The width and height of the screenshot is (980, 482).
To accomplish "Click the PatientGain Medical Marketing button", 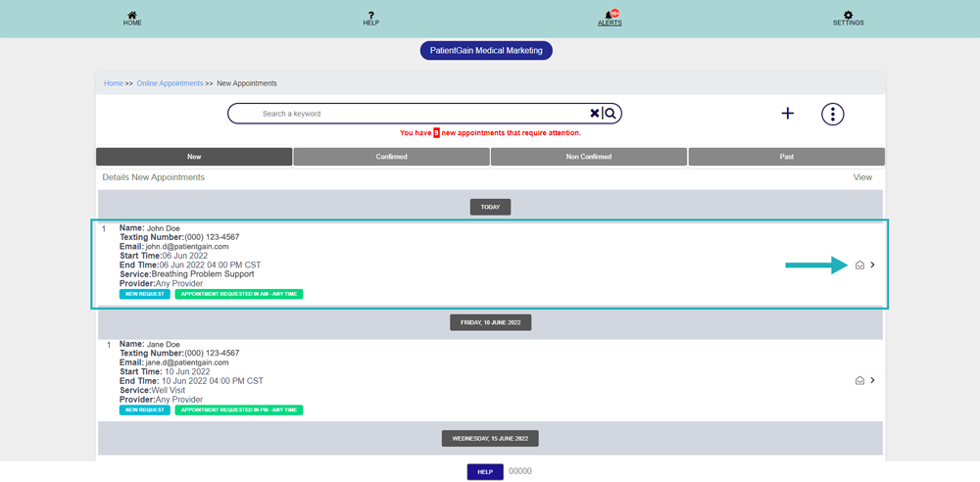I will (x=486, y=51).
